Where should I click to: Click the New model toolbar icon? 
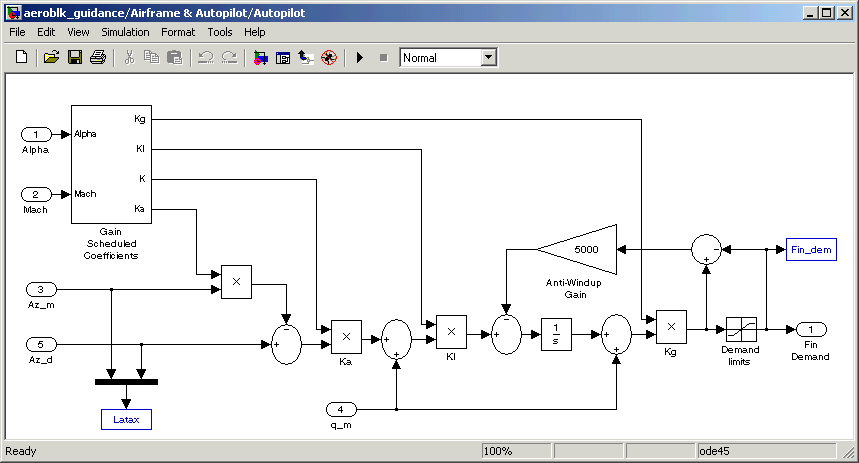21,57
